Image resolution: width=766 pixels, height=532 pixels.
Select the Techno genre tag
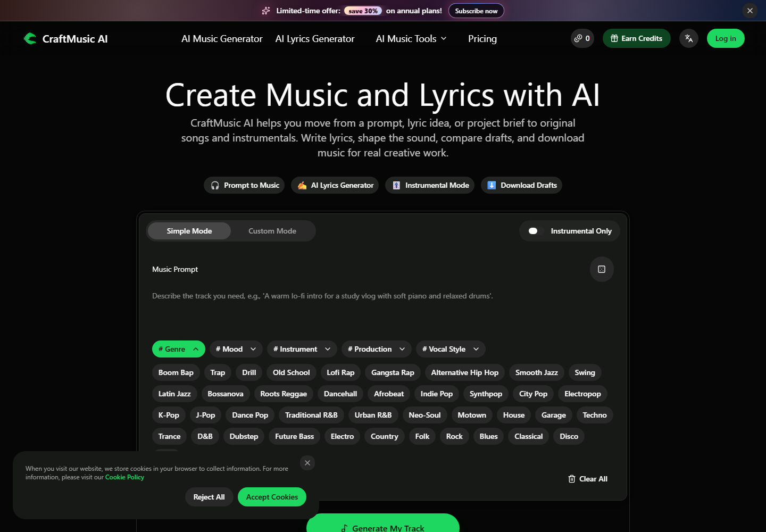pyautogui.click(x=595, y=415)
